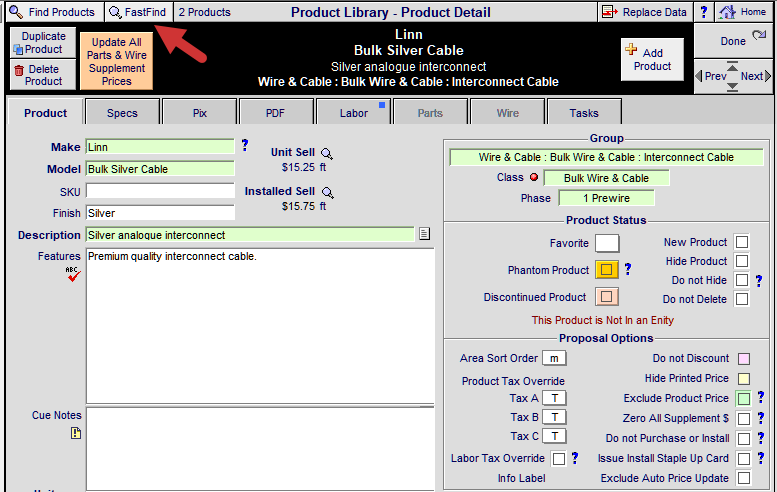Toggle the pink Do not Discount box
Viewport: 777px width, 492px height.
click(x=744, y=359)
